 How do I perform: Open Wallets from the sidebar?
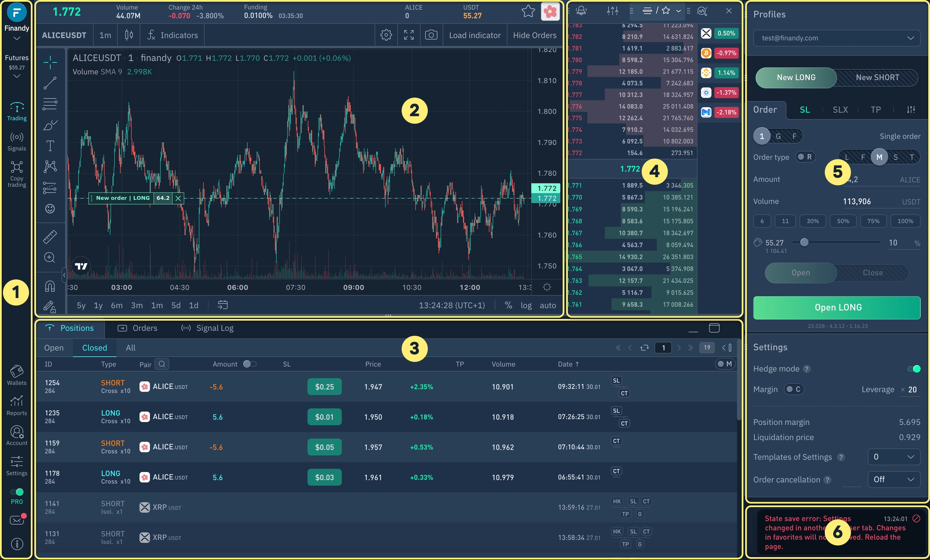[17, 375]
